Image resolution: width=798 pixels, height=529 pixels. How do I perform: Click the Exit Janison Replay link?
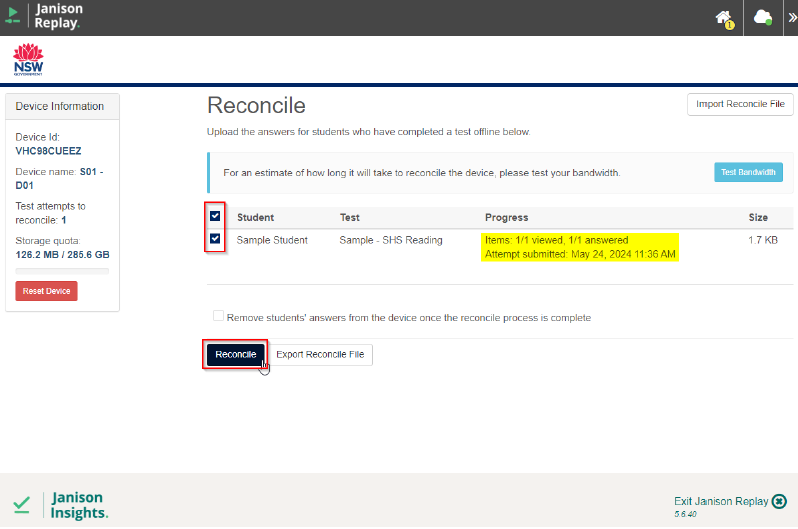pyautogui.click(x=721, y=502)
